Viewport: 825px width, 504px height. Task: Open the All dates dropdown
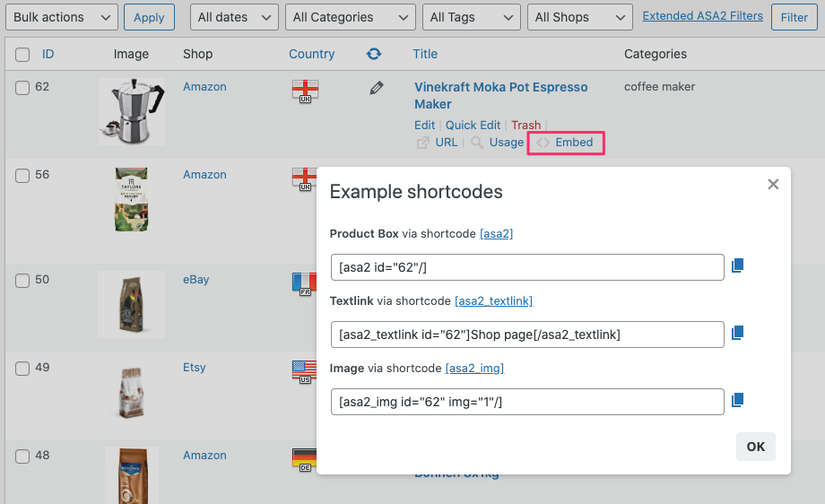pos(234,17)
